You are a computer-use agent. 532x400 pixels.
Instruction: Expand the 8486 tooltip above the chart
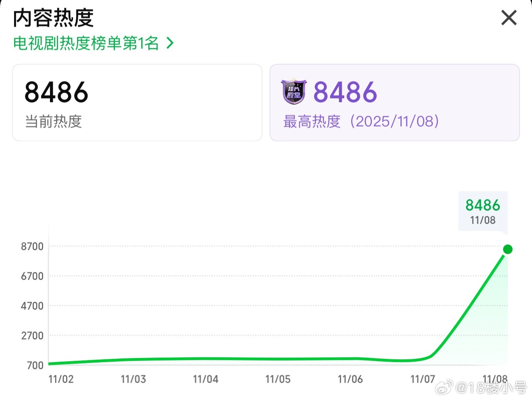[482, 212]
